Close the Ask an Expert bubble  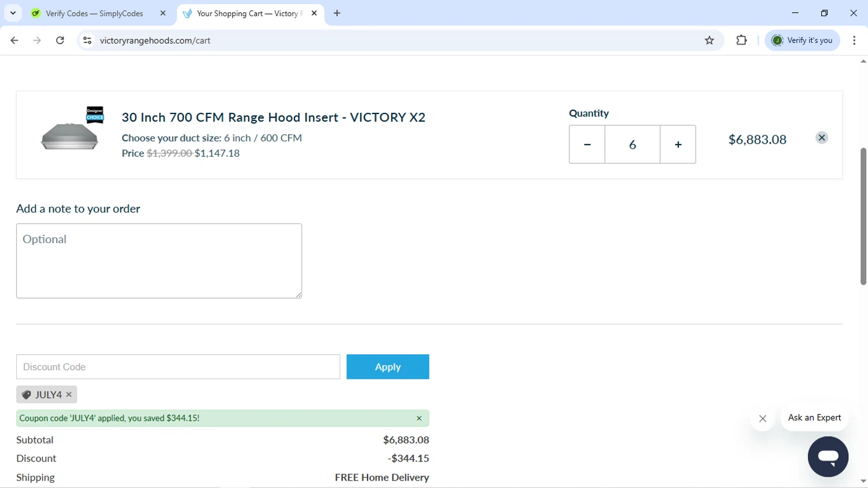[x=763, y=419]
